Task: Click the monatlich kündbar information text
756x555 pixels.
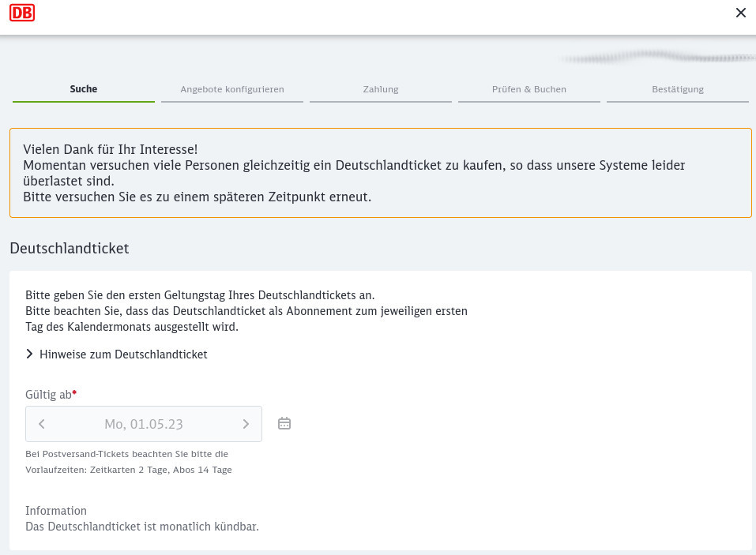Action: coord(141,526)
